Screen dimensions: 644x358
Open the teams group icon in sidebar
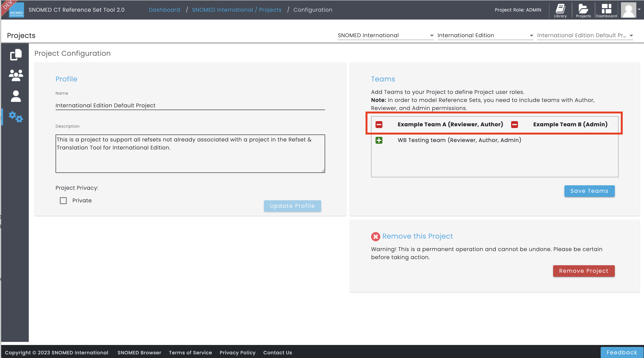16,75
